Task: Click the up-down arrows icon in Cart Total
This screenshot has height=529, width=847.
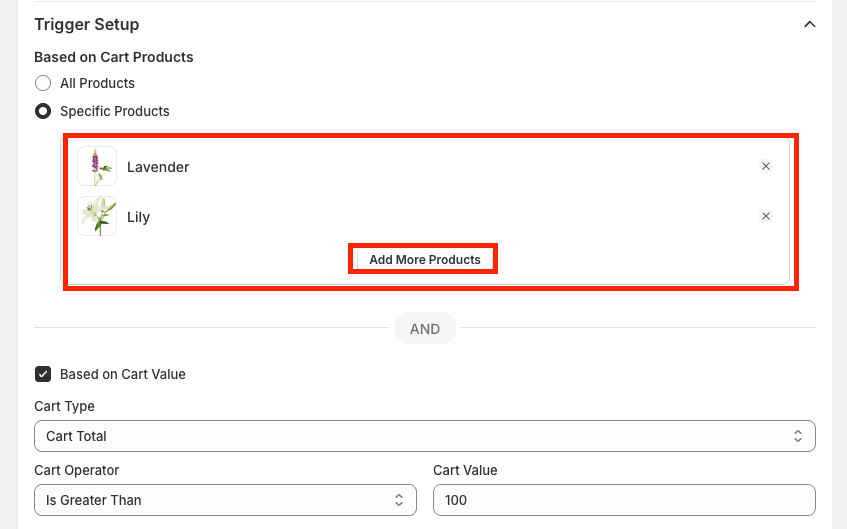Action: [798, 436]
